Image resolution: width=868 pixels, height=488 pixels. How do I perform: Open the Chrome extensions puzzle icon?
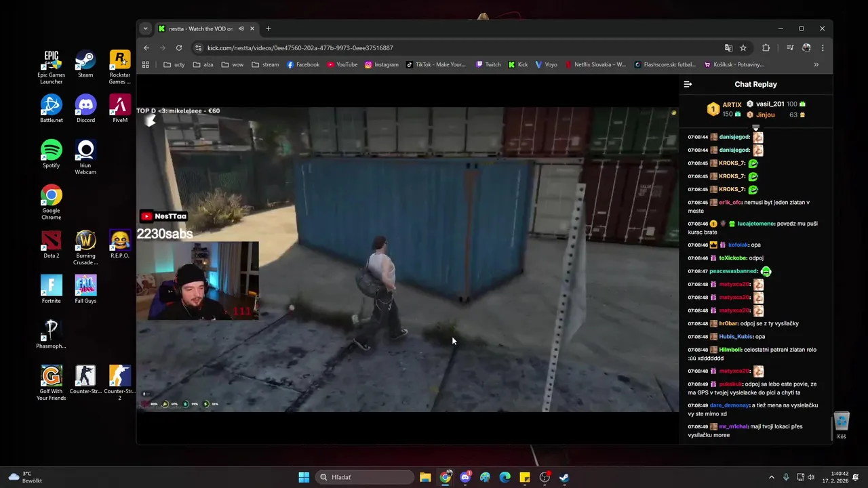pyautogui.click(x=766, y=48)
